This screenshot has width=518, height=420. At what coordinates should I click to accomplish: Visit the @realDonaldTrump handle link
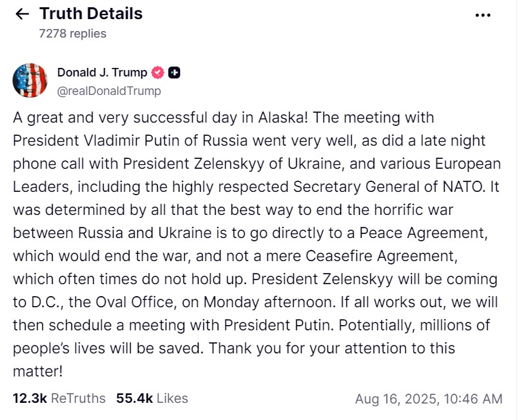coord(109,91)
